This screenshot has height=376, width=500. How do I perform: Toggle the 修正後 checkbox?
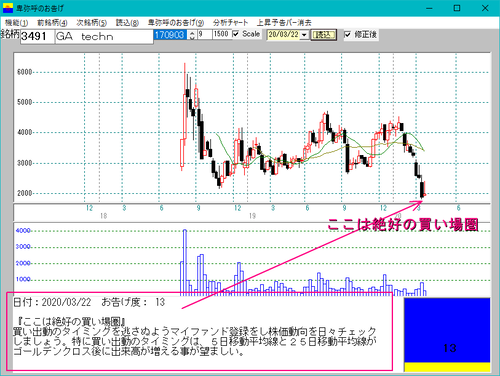[347, 34]
